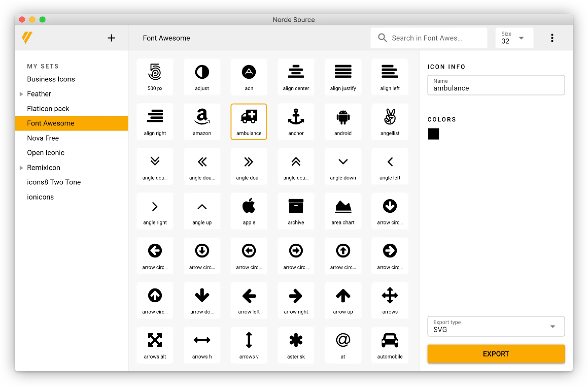Switch to the Nova Free set
The width and height of the screenshot is (588, 387).
tap(43, 138)
